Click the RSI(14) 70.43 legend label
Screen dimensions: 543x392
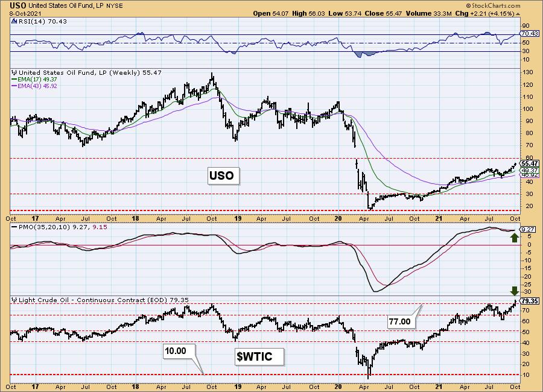(x=42, y=22)
